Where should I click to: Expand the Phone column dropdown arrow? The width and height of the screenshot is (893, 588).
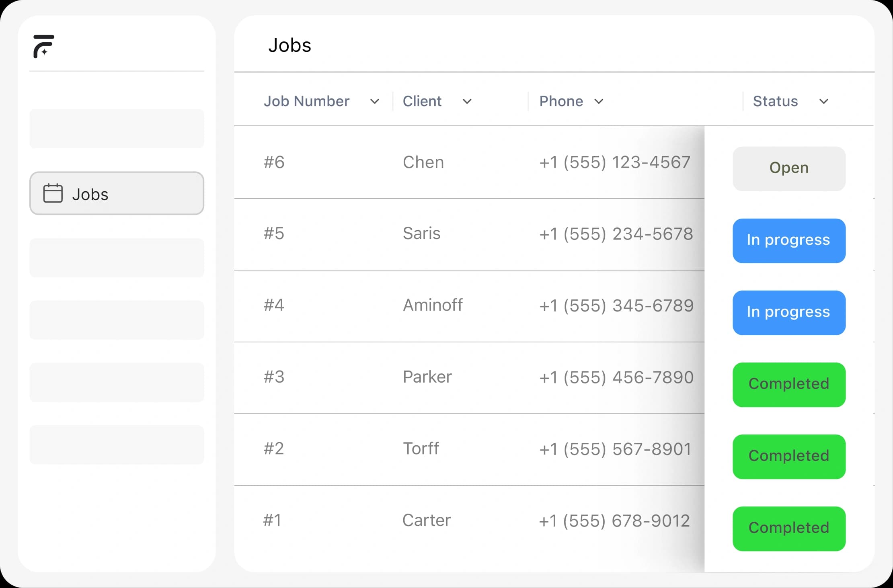point(599,101)
